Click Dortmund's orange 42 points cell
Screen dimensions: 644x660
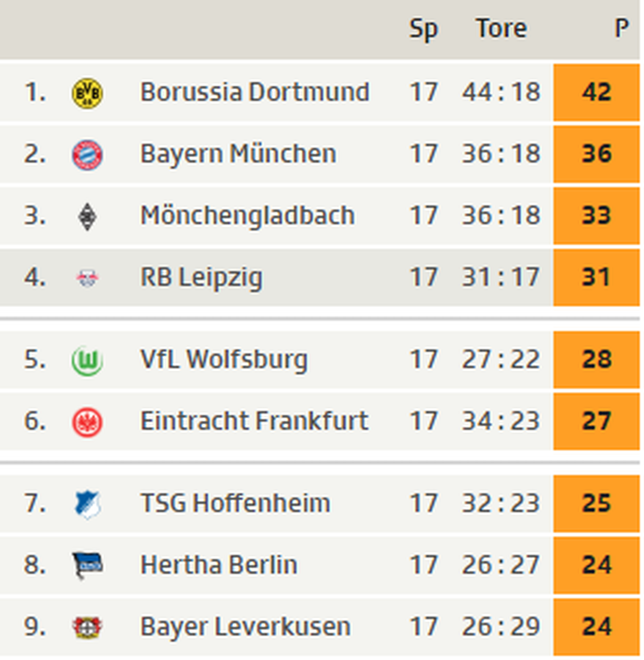point(596,92)
